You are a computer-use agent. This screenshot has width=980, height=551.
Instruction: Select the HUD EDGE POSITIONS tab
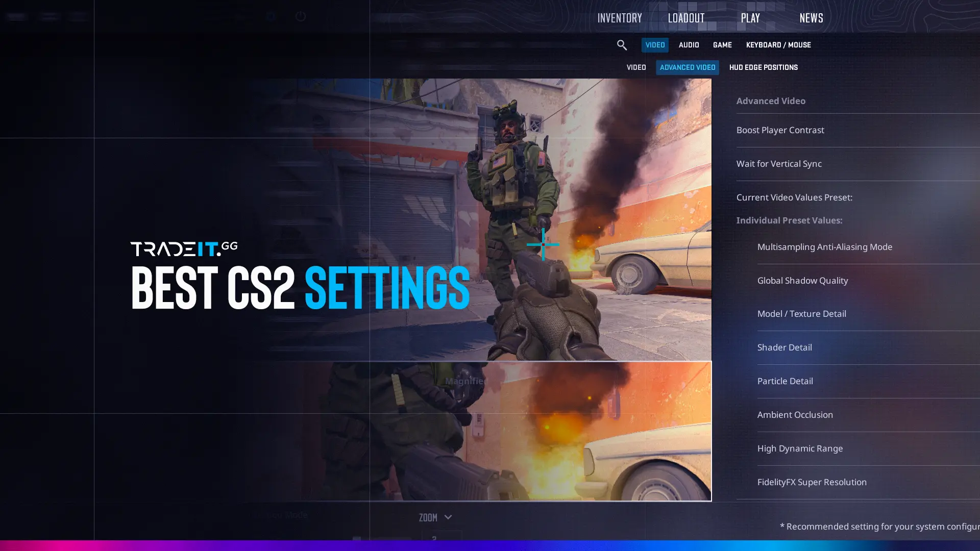tap(763, 67)
